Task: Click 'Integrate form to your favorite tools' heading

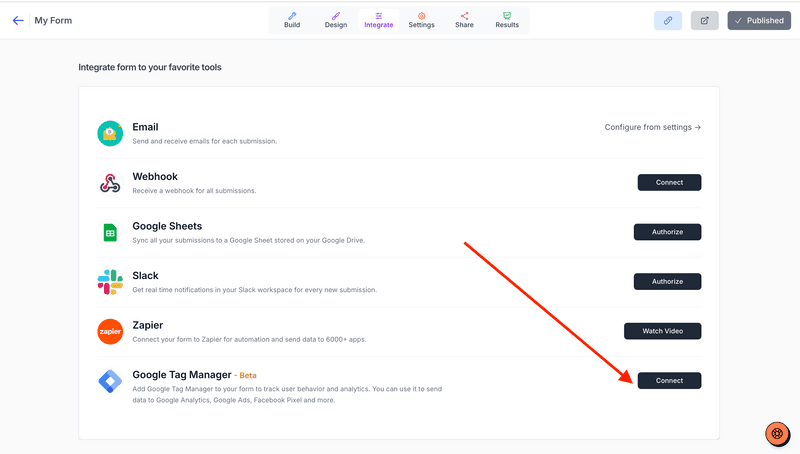Action: tap(149, 67)
